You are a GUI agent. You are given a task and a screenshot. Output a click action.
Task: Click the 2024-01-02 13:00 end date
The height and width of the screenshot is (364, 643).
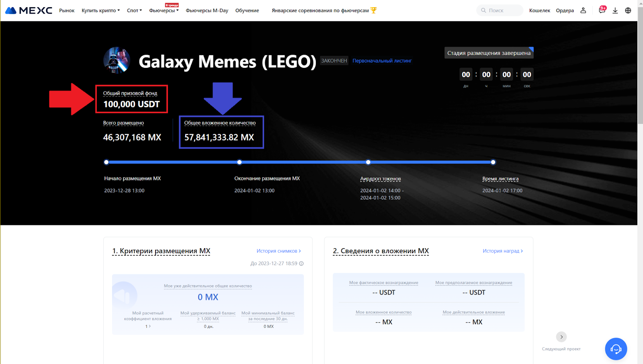click(254, 191)
